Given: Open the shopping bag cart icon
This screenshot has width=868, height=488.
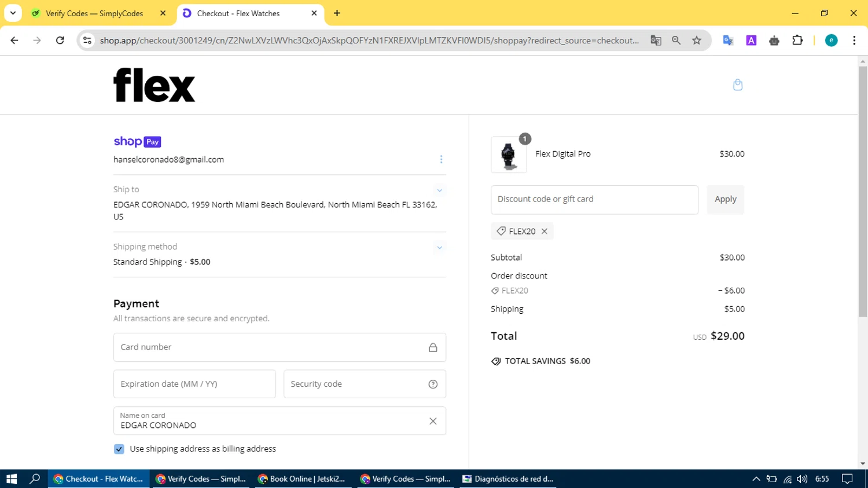Looking at the screenshot, I should (x=737, y=85).
